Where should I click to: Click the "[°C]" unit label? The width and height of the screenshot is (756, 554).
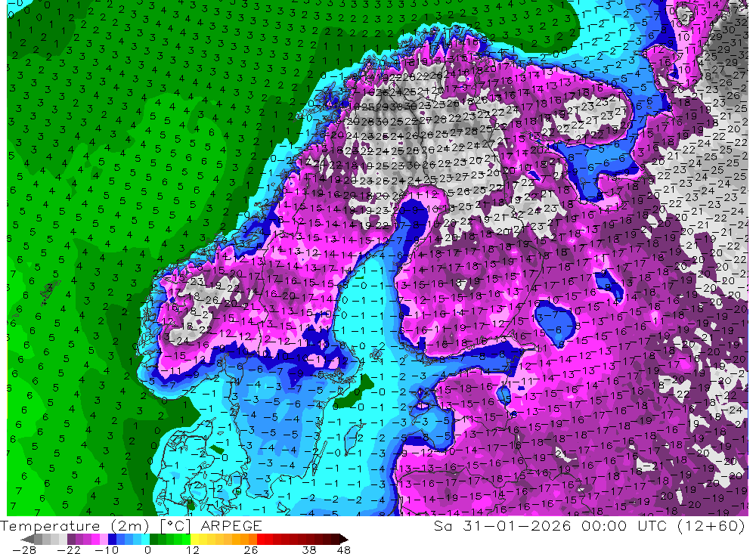coord(175,526)
